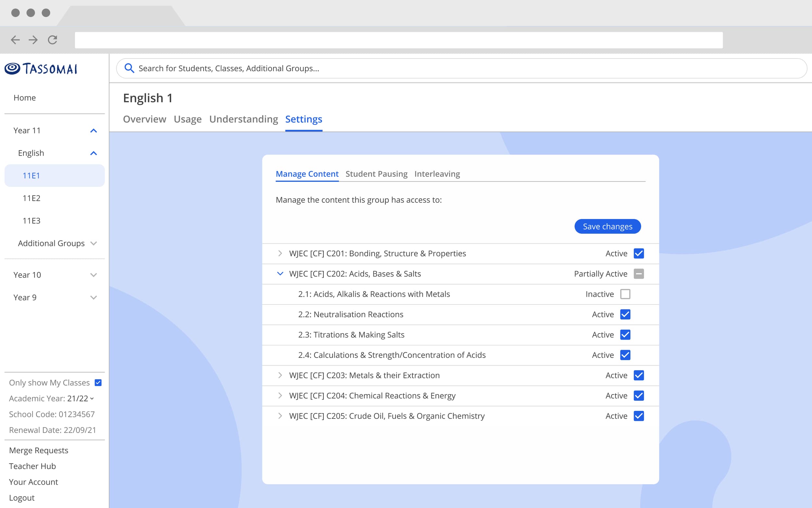This screenshot has height=508, width=812.
Task: Expand the Year 9 section
Action: tap(94, 297)
